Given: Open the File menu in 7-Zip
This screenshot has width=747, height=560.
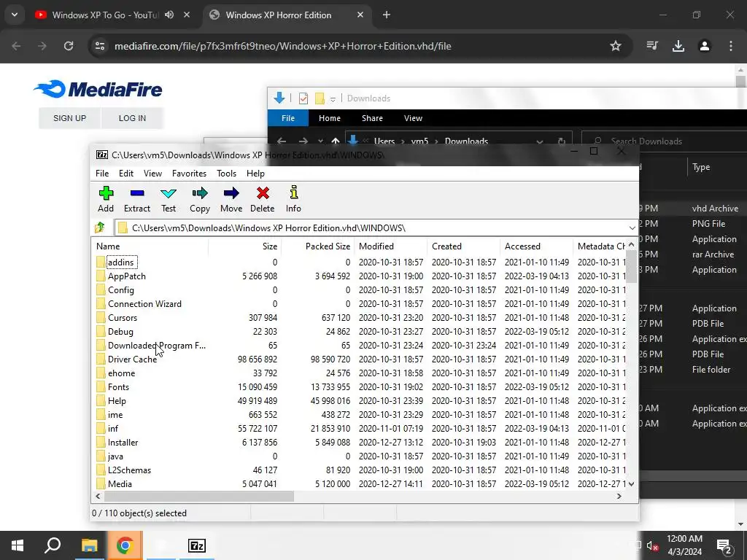Looking at the screenshot, I should 102,174.
